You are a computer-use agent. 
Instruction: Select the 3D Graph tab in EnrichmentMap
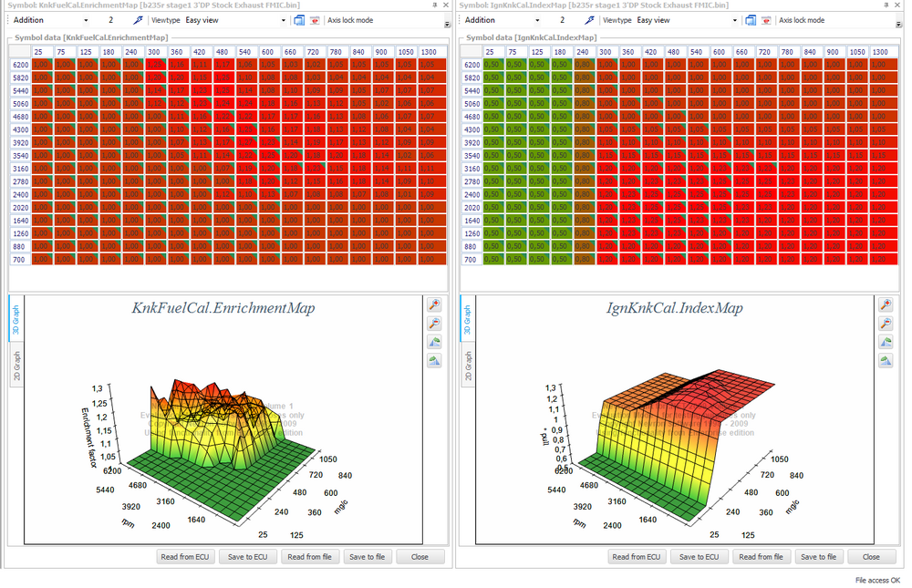coord(16,319)
